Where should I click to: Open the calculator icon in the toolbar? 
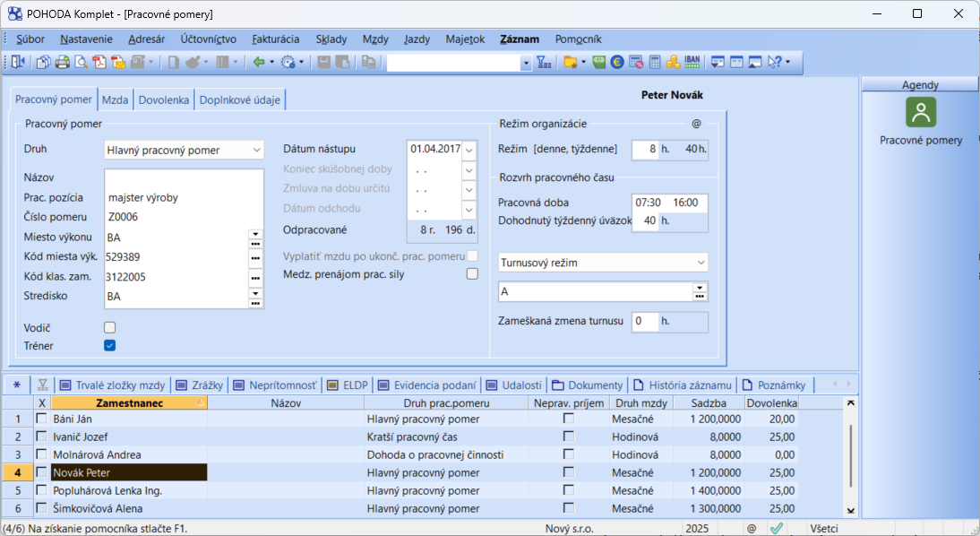[655, 63]
